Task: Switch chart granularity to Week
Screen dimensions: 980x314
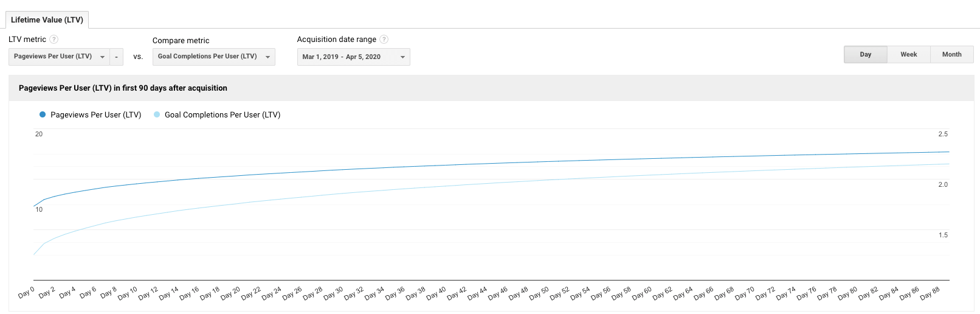Action: 909,54
